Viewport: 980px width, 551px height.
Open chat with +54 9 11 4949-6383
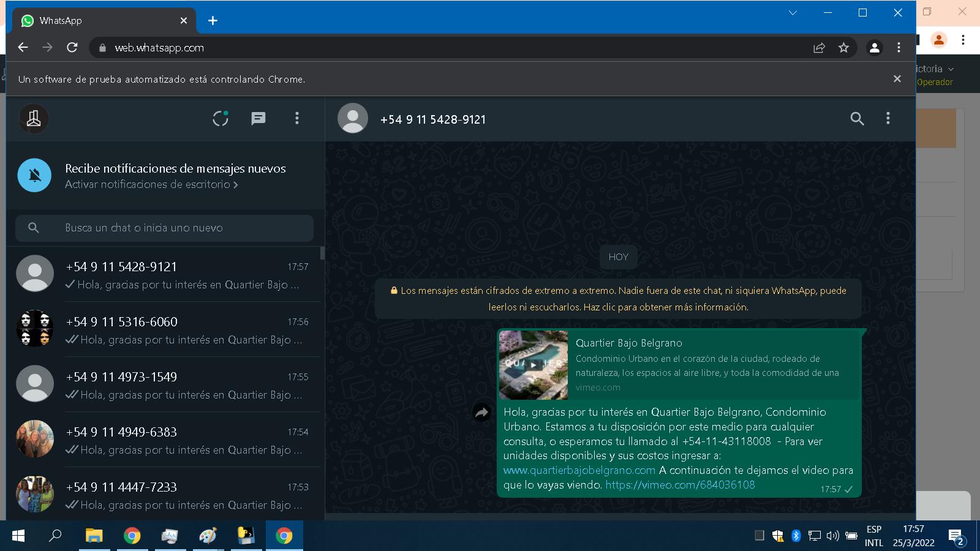coord(163,440)
